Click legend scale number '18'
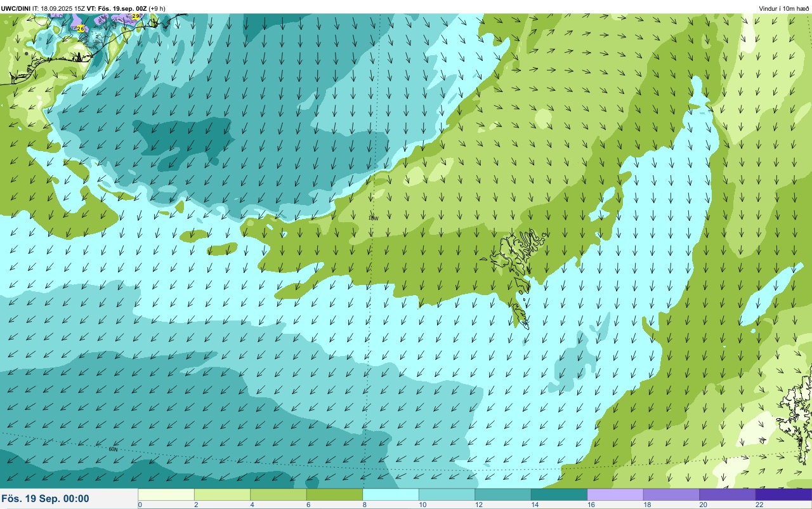Image resolution: width=812 pixels, height=509 pixels. pyautogui.click(x=646, y=505)
